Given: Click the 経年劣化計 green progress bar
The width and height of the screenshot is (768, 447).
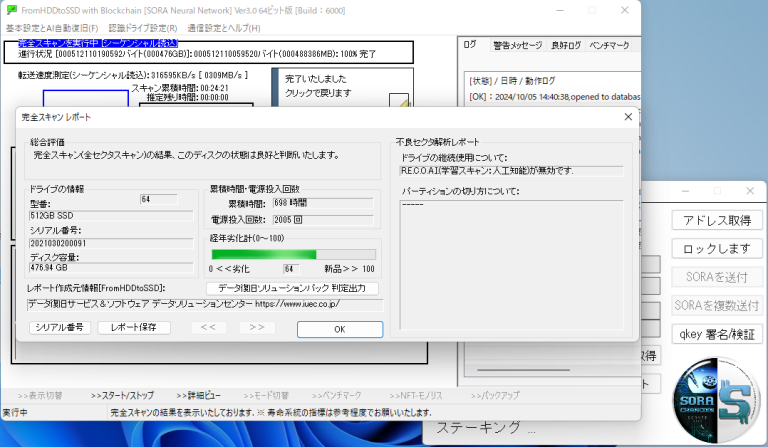Looking at the screenshot, I should pyautogui.click(x=293, y=255).
